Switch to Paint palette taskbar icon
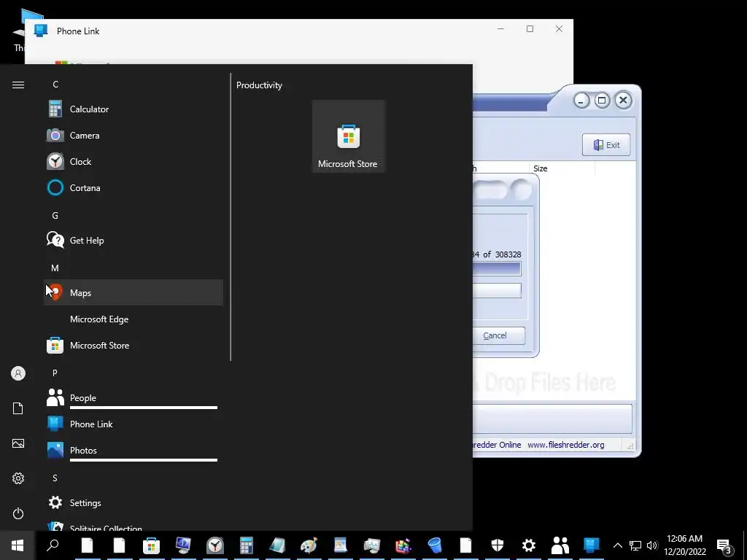The image size is (747, 560). [x=309, y=545]
